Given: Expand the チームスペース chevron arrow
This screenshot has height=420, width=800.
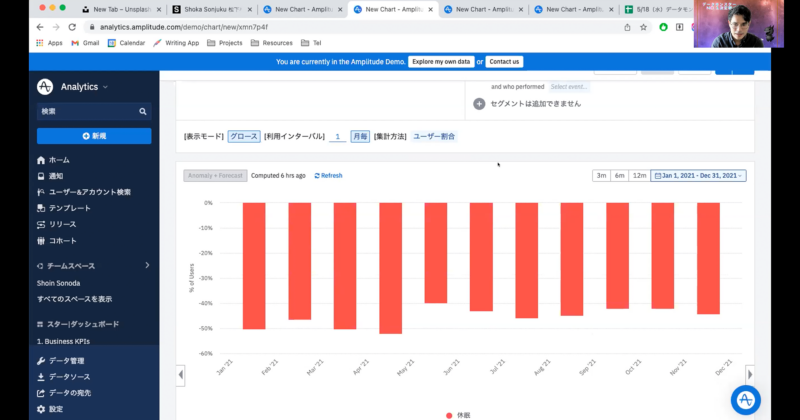Looking at the screenshot, I should pyautogui.click(x=147, y=265).
